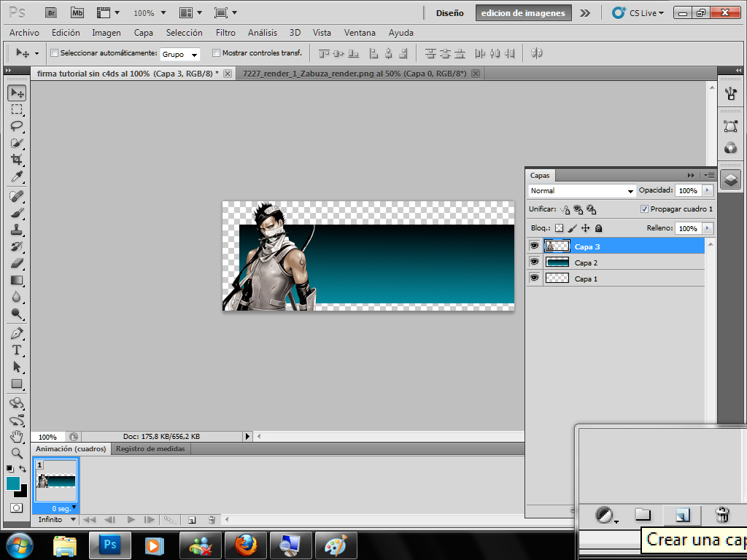Viewport: 747px width, 560px height.
Task: Select animation frame 1 thumbnail
Action: point(56,481)
